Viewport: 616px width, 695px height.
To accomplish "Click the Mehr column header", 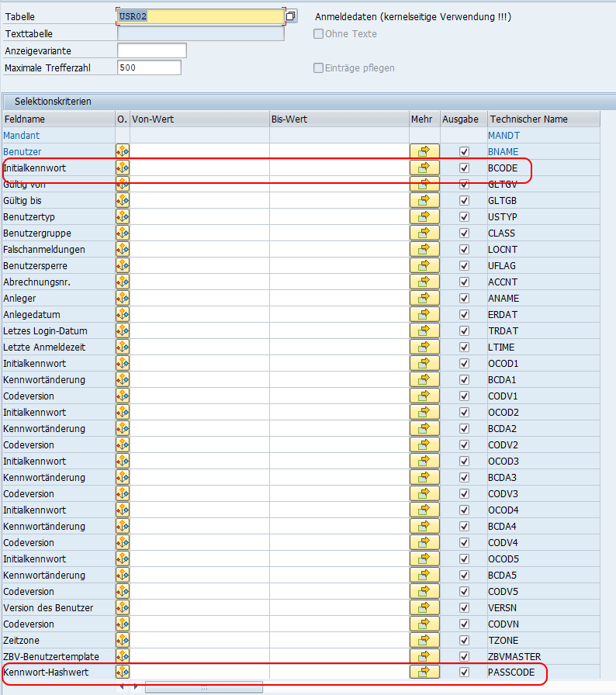I will [x=424, y=119].
